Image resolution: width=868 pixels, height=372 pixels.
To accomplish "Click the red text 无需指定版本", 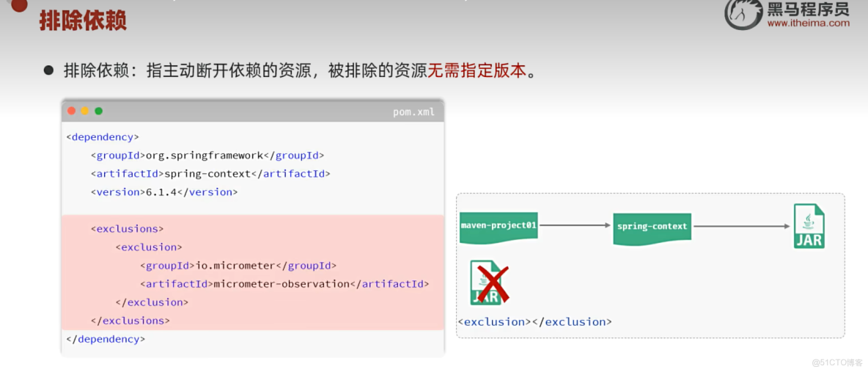I will point(476,70).
